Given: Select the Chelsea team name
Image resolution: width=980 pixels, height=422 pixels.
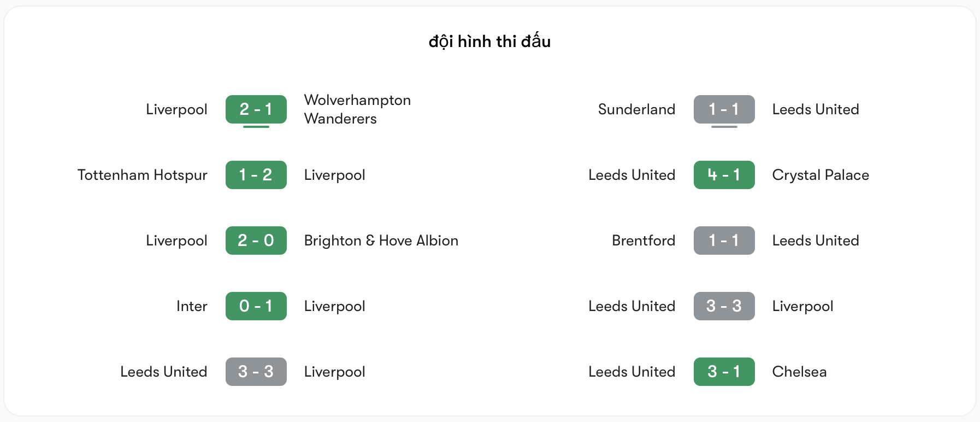Looking at the screenshot, I should click(x=800, y=372).
